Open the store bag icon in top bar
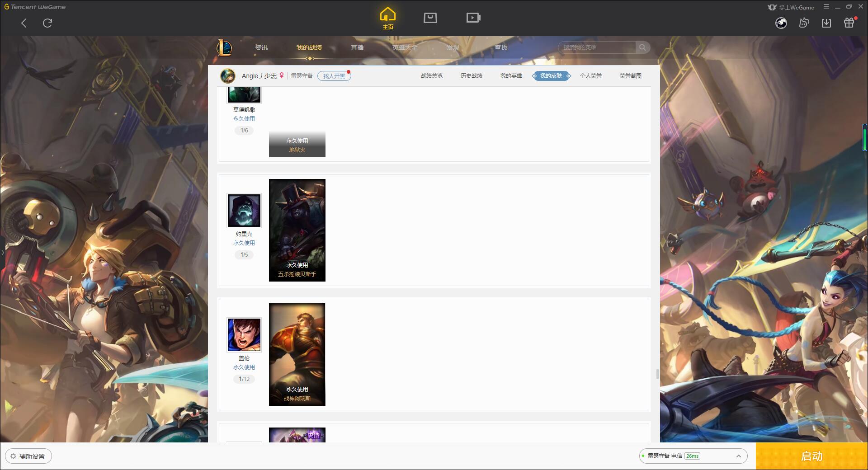The height and width of the screenshot is (470, 868). point(430,18)
